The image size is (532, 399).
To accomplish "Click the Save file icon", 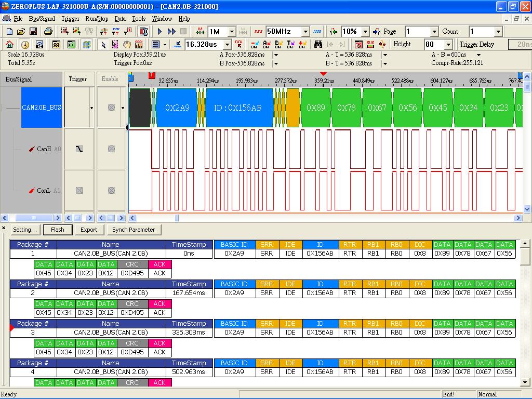I will click(33, 31).
